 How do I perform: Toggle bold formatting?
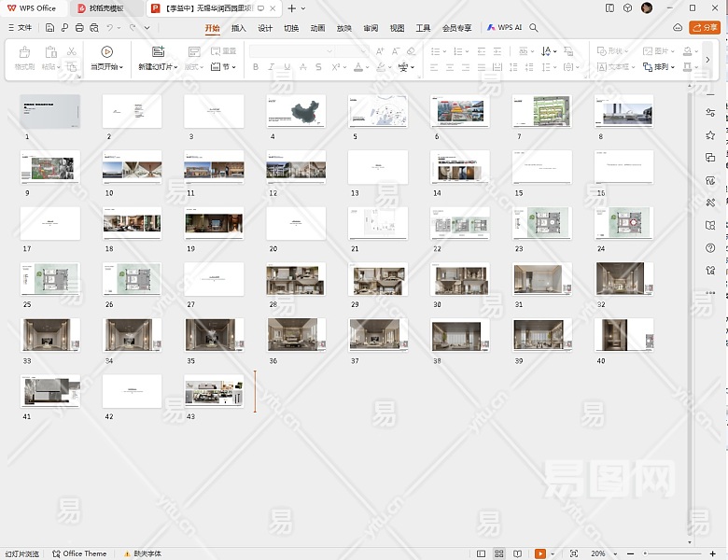coord(256,67)
